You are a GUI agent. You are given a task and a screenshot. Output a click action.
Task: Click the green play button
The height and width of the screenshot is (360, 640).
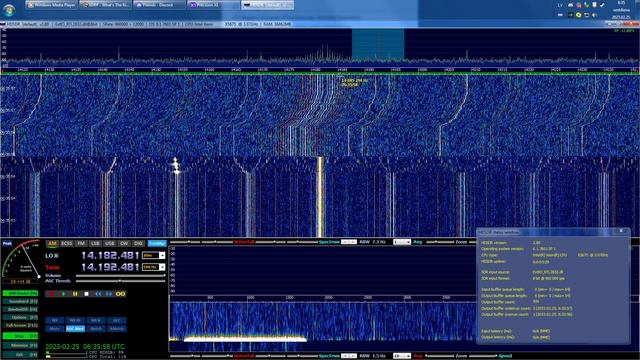pyautogui.click(x=63, y=294)
